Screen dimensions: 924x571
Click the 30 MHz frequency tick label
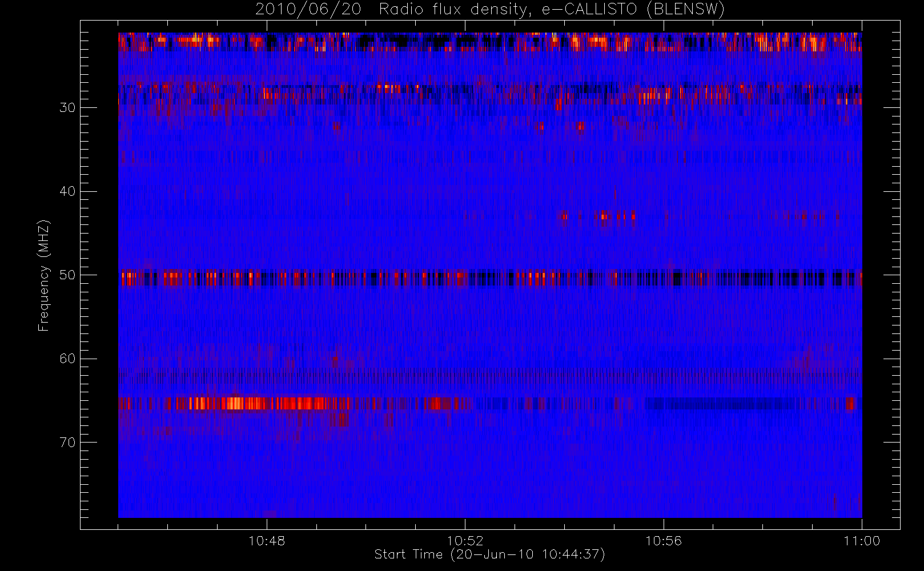coord(67,108)
